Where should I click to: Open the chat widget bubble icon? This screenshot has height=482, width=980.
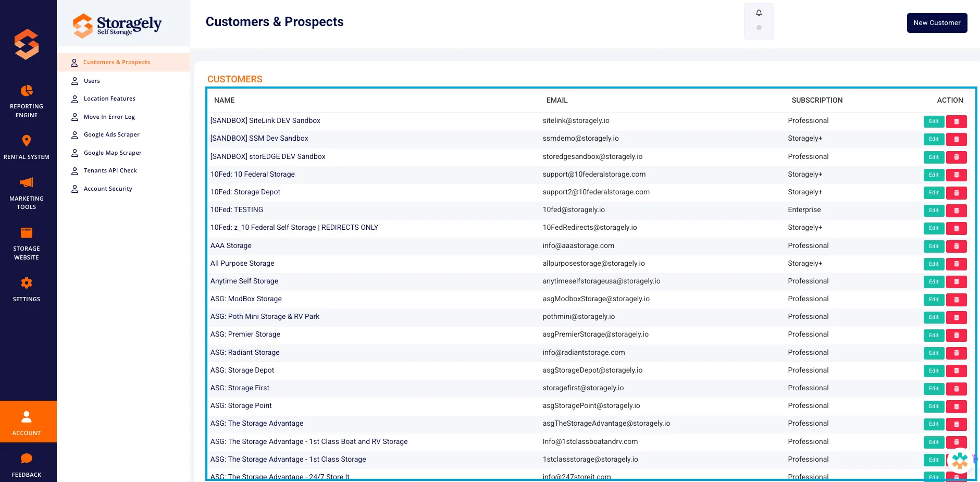coord(960,461)
